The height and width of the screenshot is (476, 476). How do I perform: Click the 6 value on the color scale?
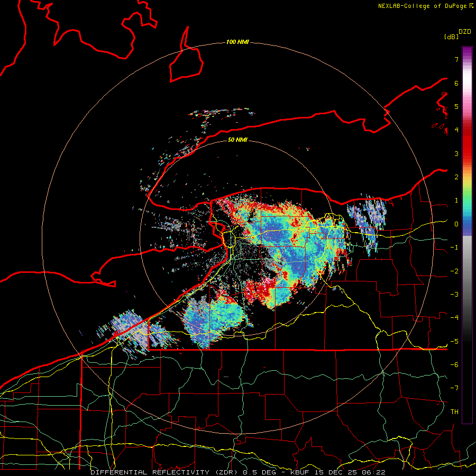click(x=456, y=83)
